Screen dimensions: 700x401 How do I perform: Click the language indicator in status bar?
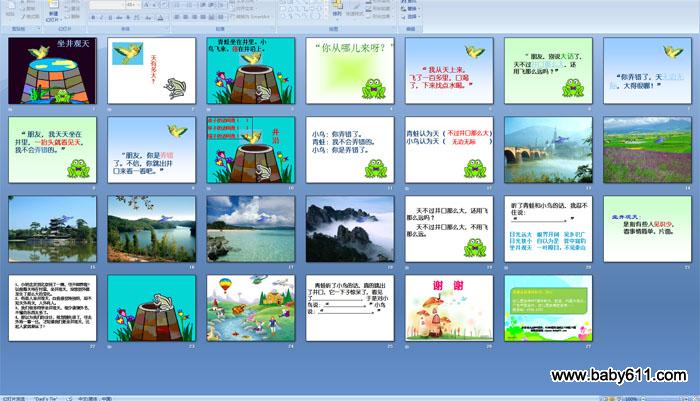pos(95,399)
